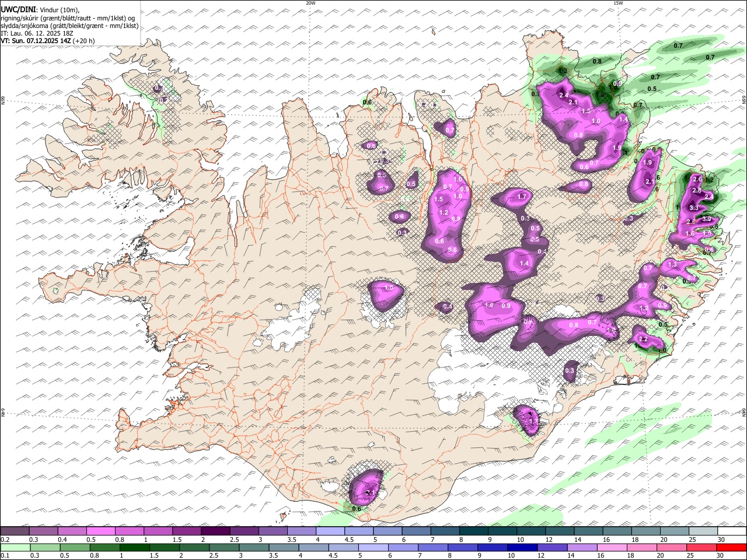Click the 'VT: Sun. 07.12.2025 14Z (+20 h)' line

(48, 41)
